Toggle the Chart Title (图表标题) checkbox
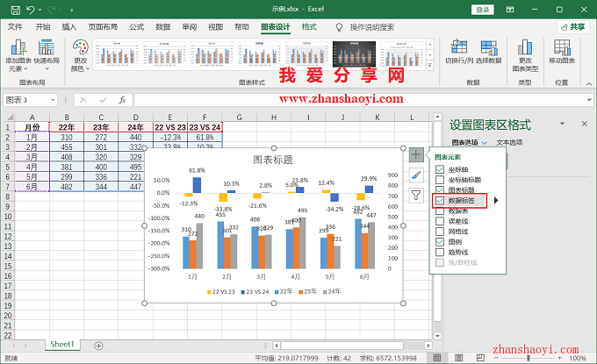 click(440, 189)
